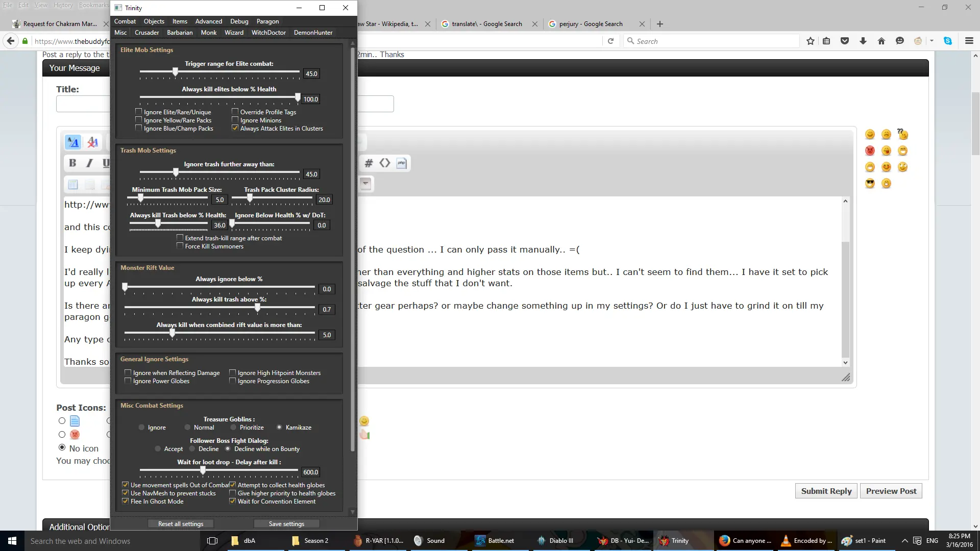Tick Extend trash-kill range after combat
This screenshot has height=551, width=980.
click(x=180, y=238)
